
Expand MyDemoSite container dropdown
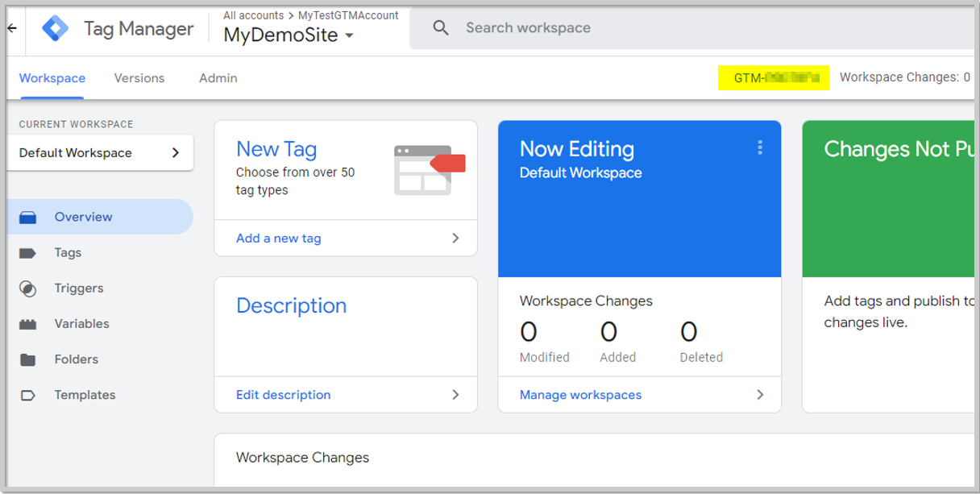[x=349, y=36]
